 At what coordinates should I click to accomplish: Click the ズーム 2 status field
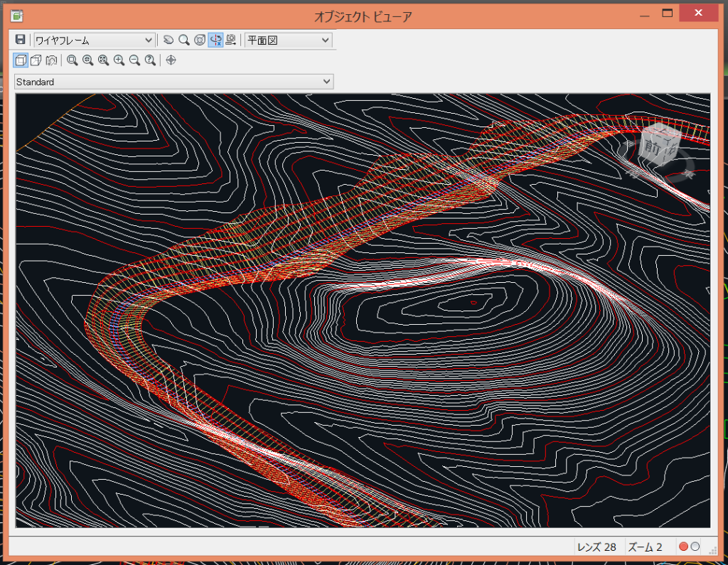pos(645,547)
